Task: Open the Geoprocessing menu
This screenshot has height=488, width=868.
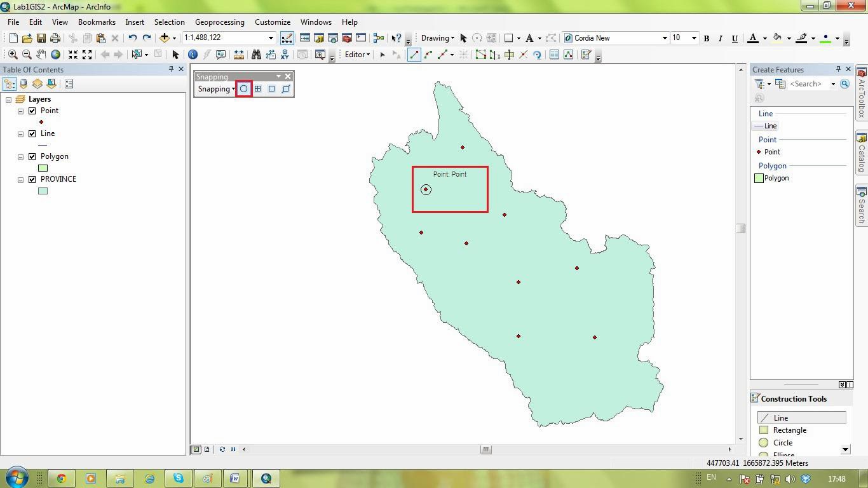Action: tap(219, 22)
